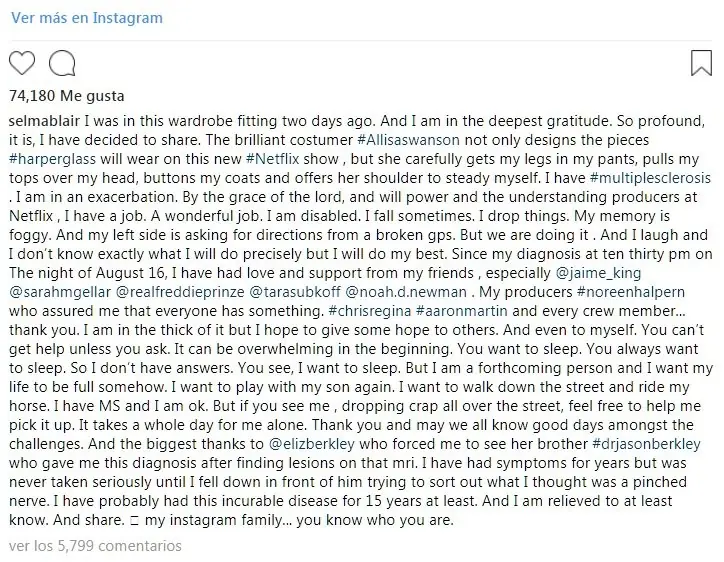Image resolution: width=724 pixels, height=562 pixels.
Task: Open the #Allisaswanson hashtag
Action: (409, 140)
